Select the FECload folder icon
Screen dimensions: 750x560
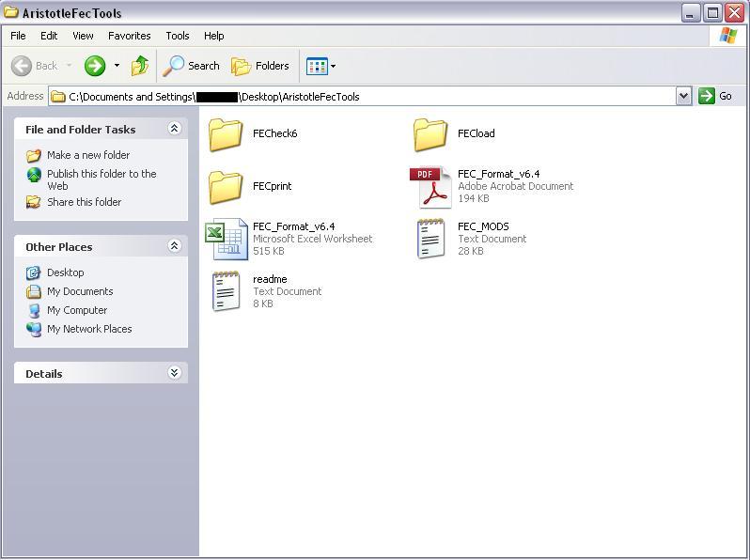[x=430, y=135]
